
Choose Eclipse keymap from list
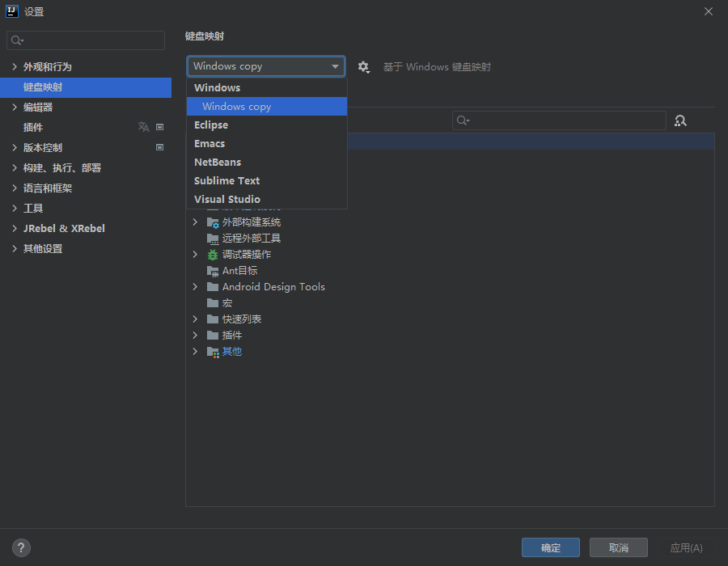[x=267, y=125]
